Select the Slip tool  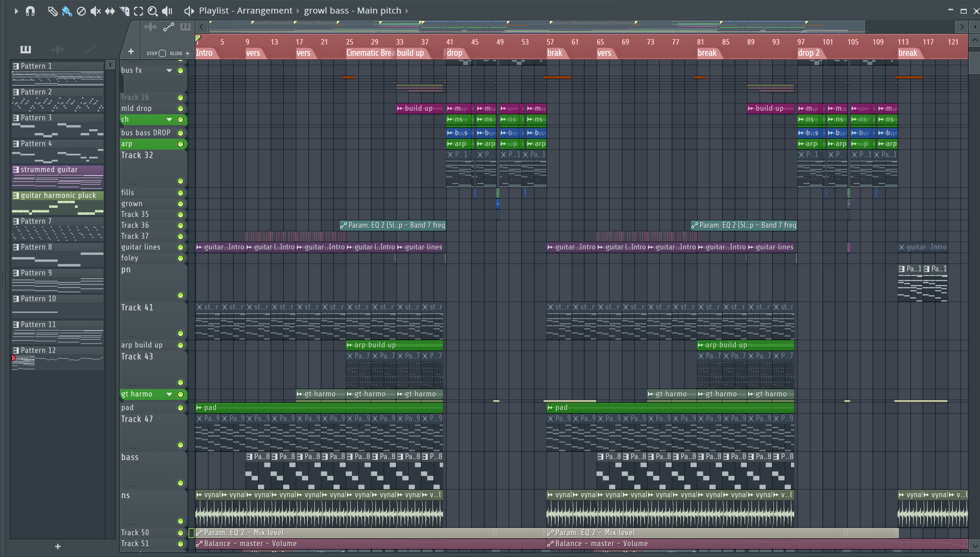click(110, 11)
